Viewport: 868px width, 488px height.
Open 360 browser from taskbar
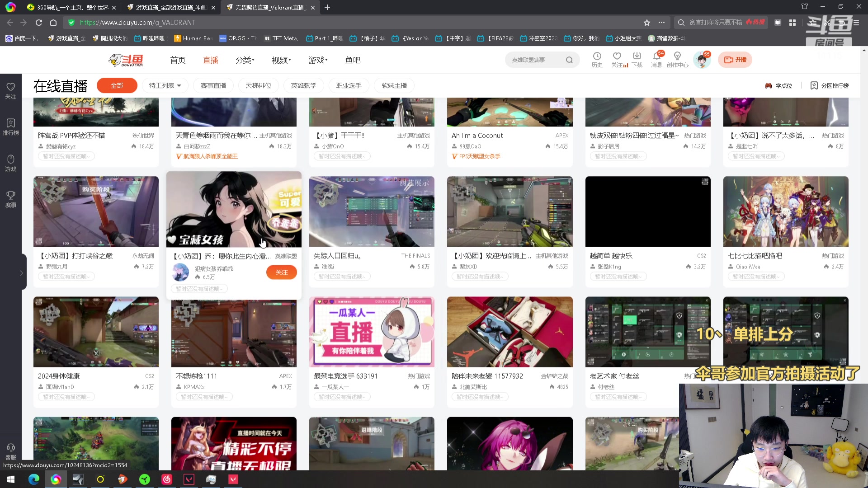(56, 479)
